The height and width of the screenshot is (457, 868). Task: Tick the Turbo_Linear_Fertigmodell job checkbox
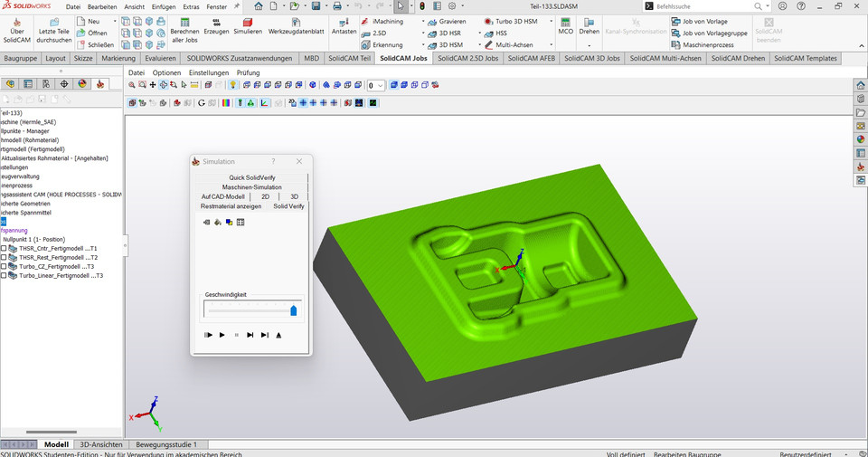[x=4, y=275]
